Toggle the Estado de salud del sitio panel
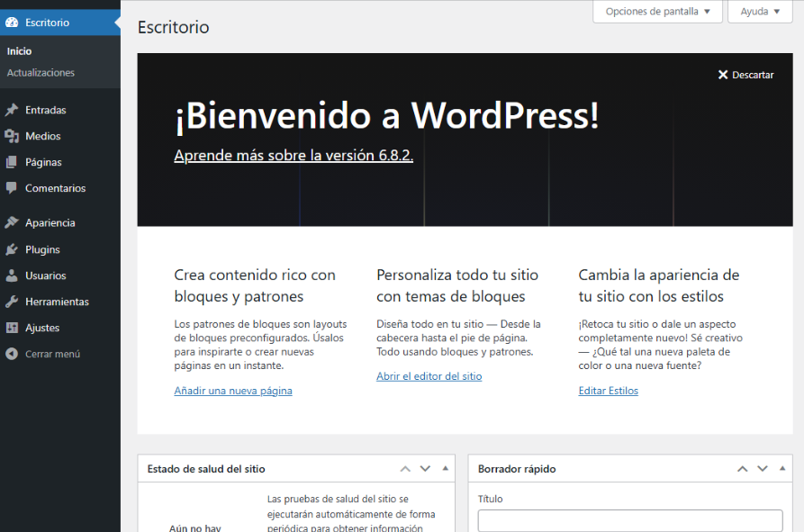Image resolution: width=804 pixels, height=532 pixels. click(445, 469)
